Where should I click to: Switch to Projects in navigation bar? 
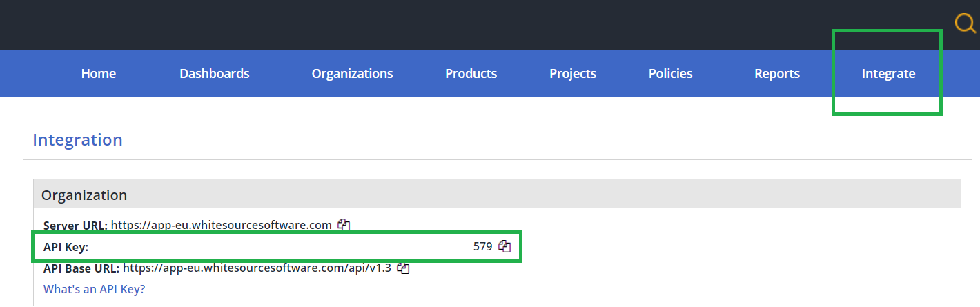(573, 74)
